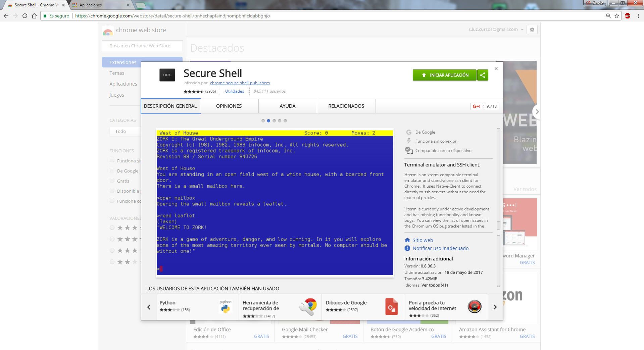Screen dimensions: 644x350
Task: Show next related apps with right arrow
Action: pyautogui.click(x=495, y=307)
